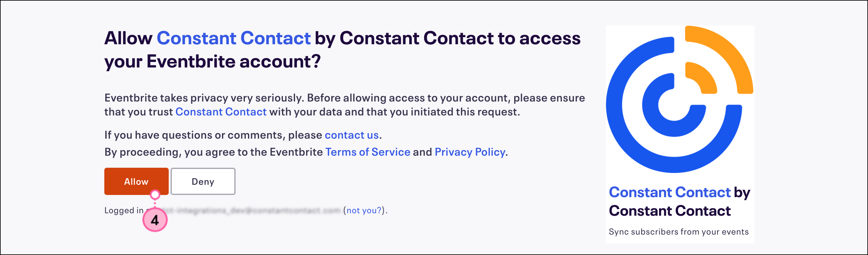Click the "not you?" link
Viewport: 868px width, 255px height.
364,210
